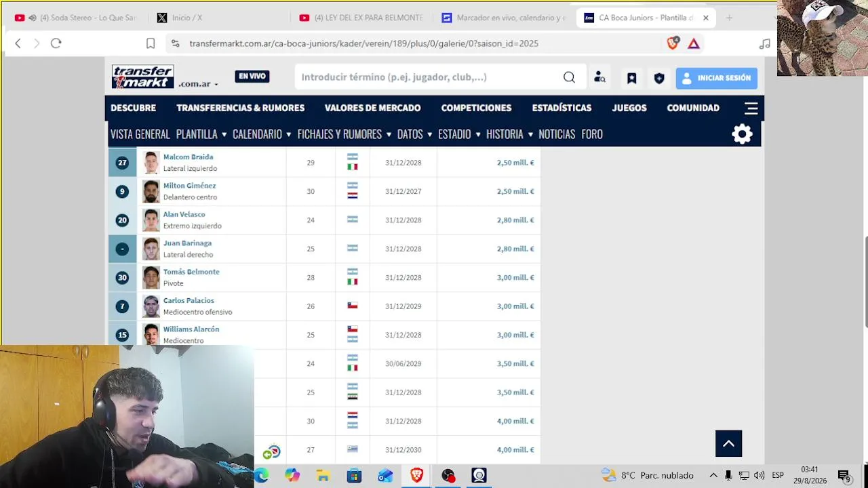
Task: Open OBS Studio from the taskbar
Action: click(448, 475)
